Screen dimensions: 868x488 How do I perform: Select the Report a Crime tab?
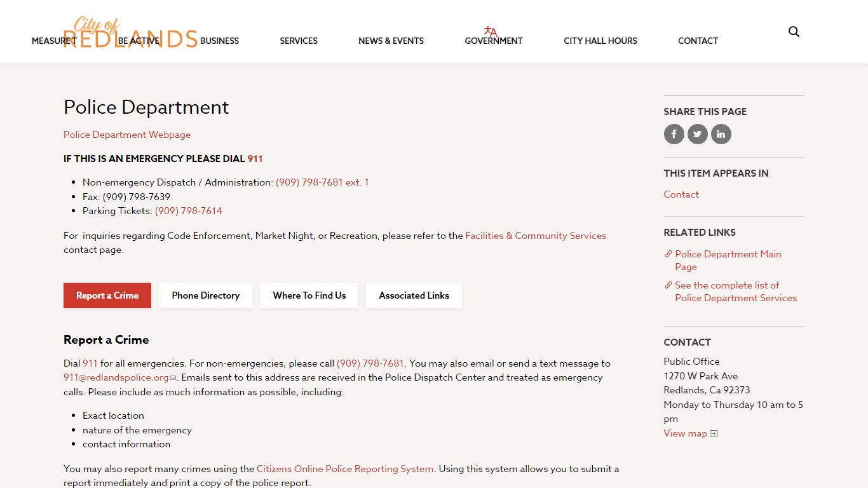[x=107, y=295]
